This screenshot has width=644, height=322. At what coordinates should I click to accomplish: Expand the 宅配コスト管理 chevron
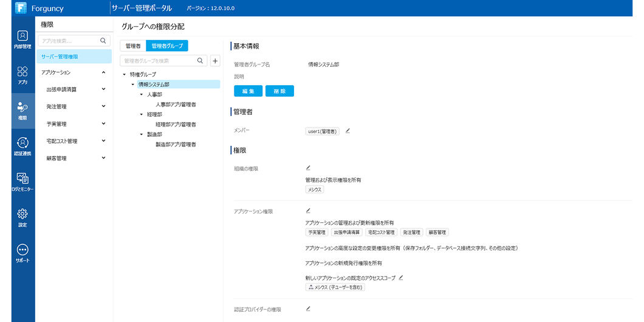pos(103,140)
